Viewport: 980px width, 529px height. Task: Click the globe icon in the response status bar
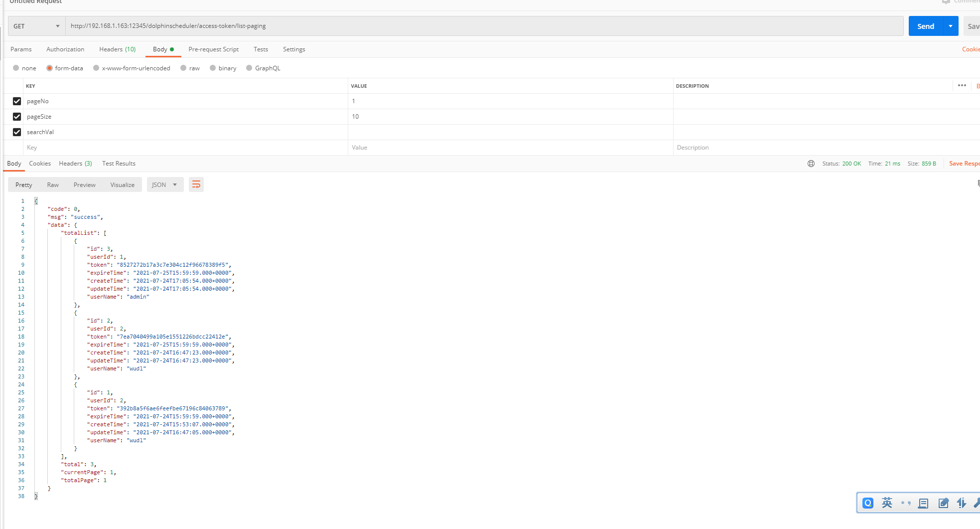pos(811,163)
